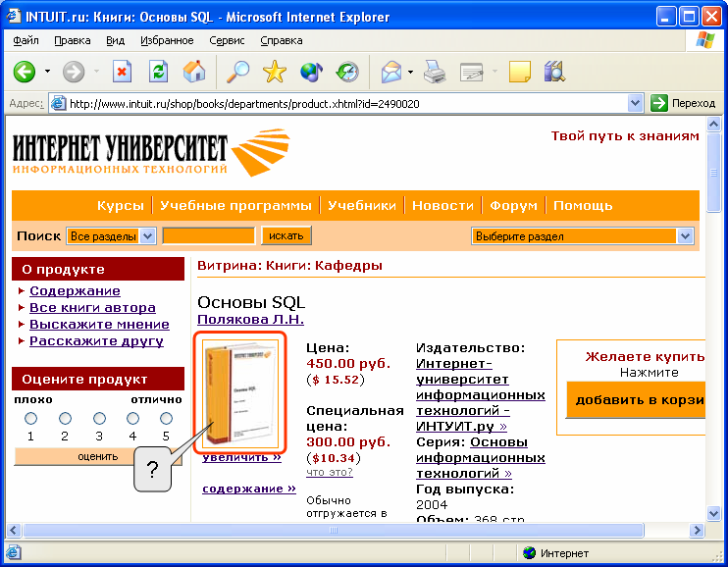Click the address bar URL field

tap(347, 103)
